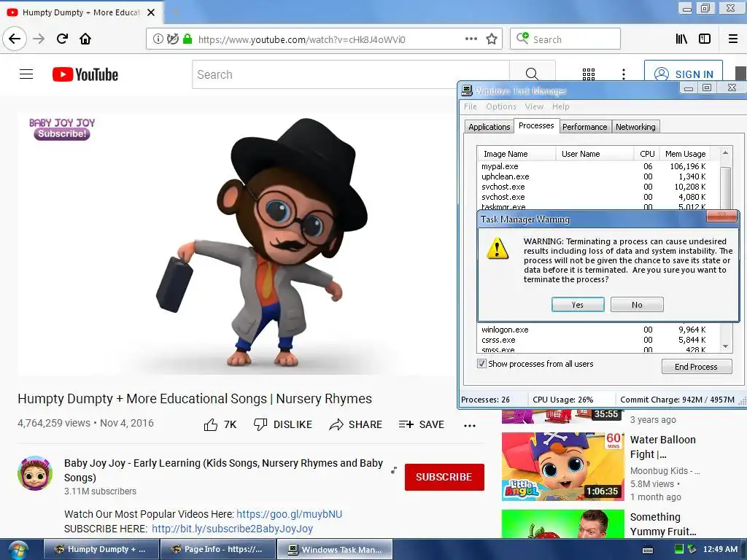Viewport: 747px width, 560px height.
Task: Switch to the Networking tab
Action: pyautogui.click(x=635, y=127)
